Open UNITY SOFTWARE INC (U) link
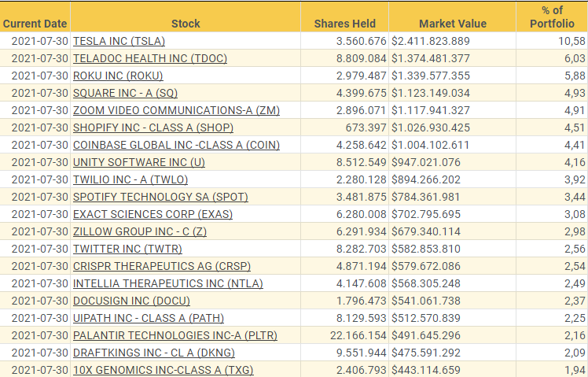Viewport: 588px width, 377px height. (x=139, y=162)
